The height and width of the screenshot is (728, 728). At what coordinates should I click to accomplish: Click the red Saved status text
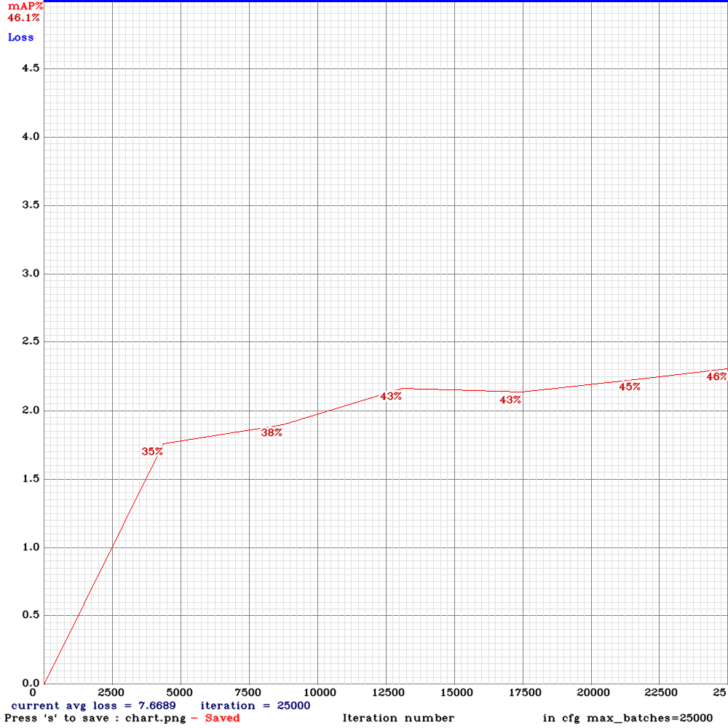(x=222, y=719)
